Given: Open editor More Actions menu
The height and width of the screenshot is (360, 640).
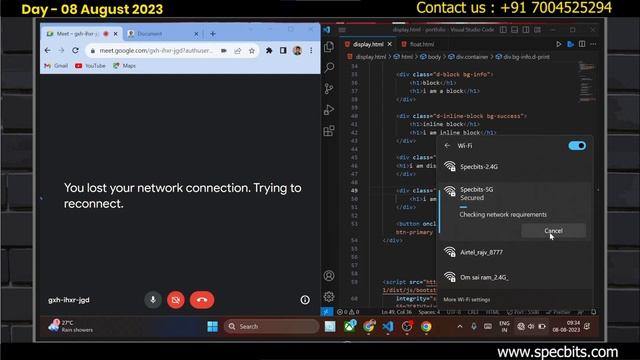Looking at the screenshot, I should tap(593, 44).
